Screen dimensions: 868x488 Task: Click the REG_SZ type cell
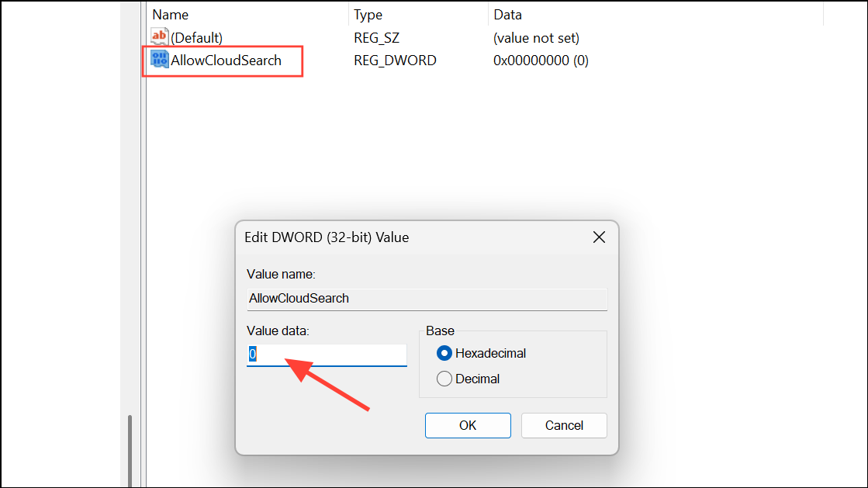[x=378, y=37]
